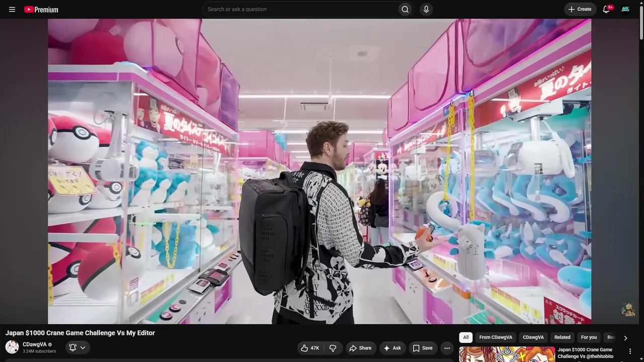Image resolution: width=644 pixels, height=362 pixels.
Task: Select the 'CDawgVA' filter chip
Action: click(x=533, y=337)
